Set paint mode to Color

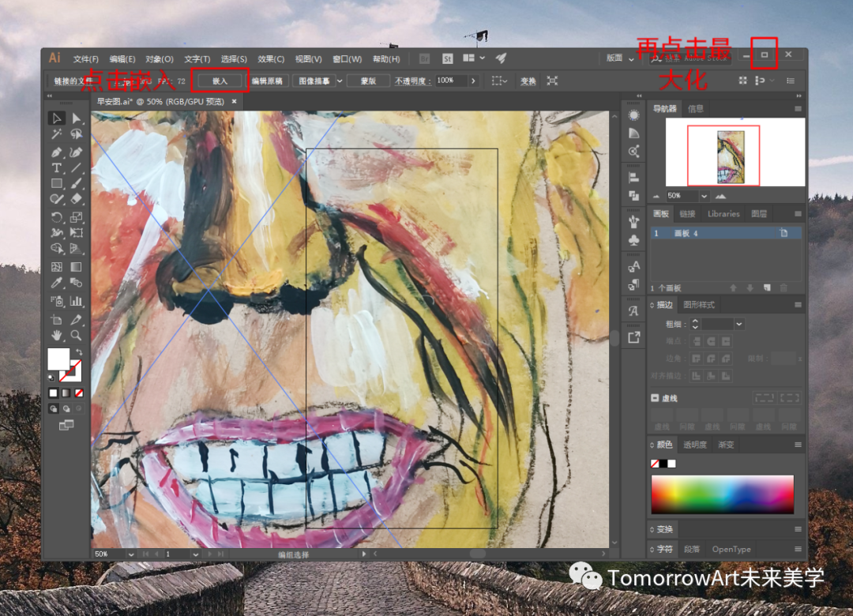(54, 393)
